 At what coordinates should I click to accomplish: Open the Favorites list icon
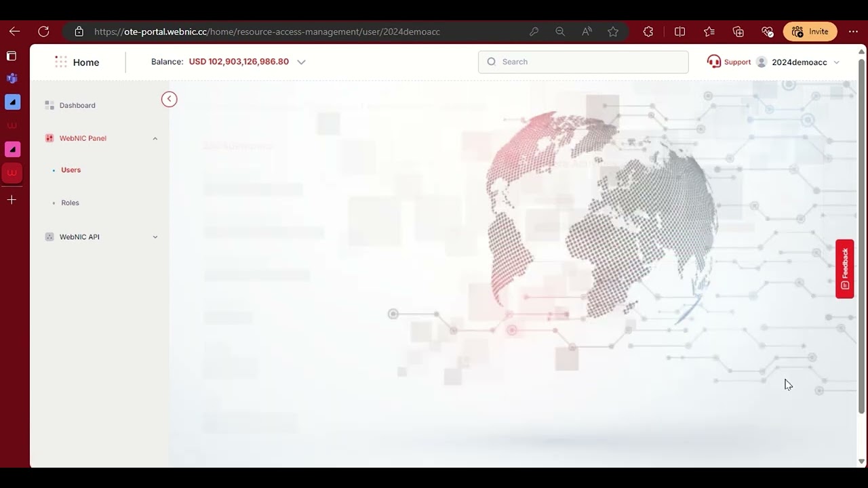pyautogui.click(x=709, y=31)
